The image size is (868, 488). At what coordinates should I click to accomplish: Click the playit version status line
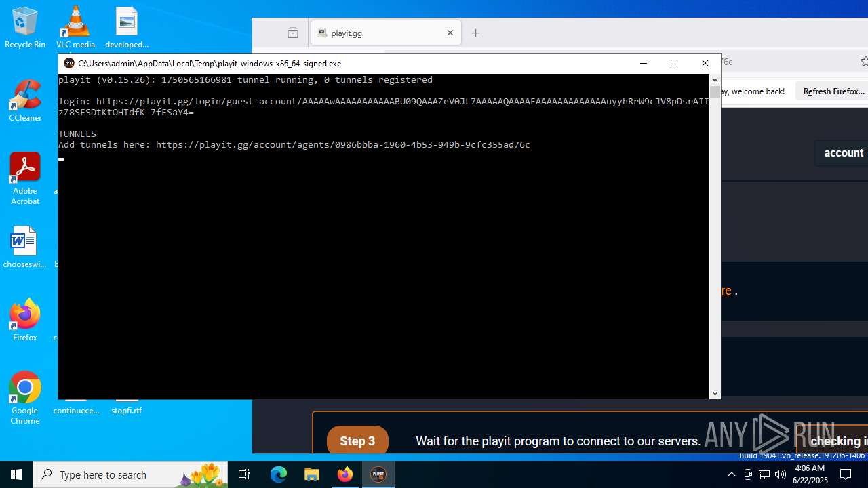point(245,79)
